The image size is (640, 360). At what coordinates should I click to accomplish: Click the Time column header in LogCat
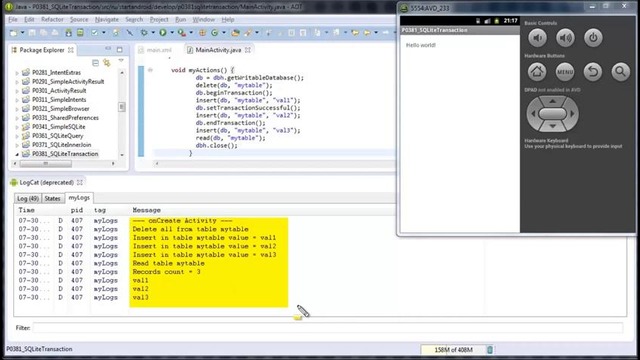pos(26,210)
